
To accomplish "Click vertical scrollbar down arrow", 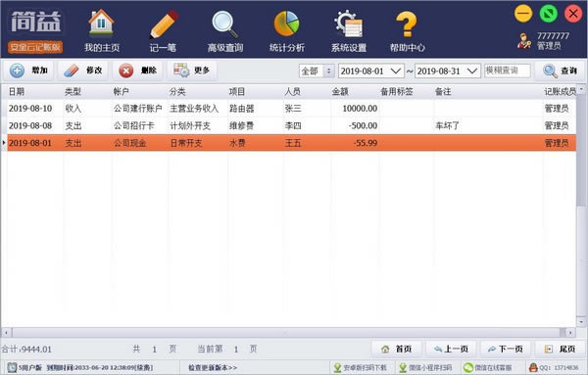I will point(581,321).
